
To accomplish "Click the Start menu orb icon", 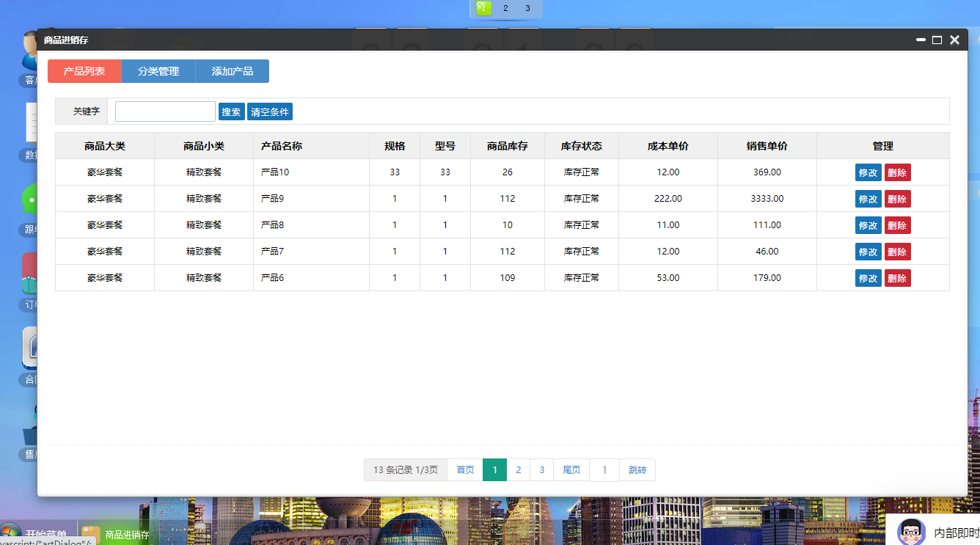I will (x=10, y=534).
